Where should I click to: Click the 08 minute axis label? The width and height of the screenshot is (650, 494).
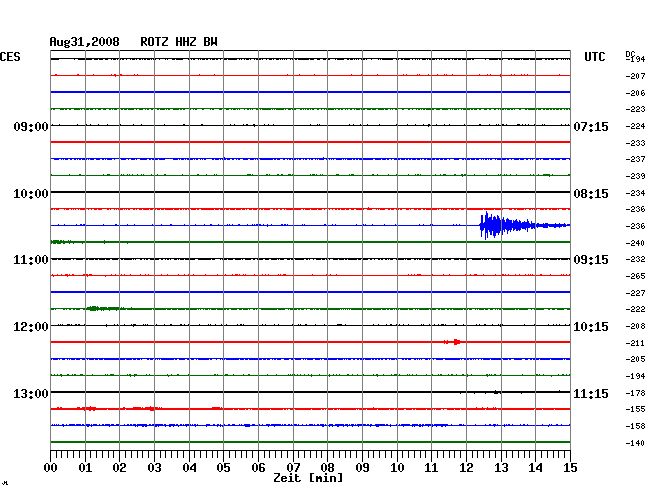pyautogui.click(x=327, y=468)
